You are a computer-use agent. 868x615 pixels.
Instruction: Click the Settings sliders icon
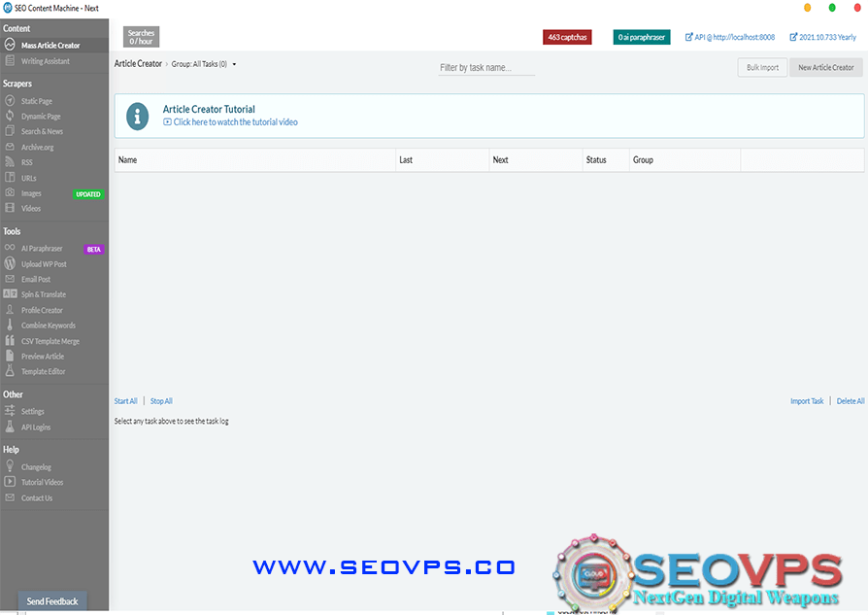tap(10, 411)
